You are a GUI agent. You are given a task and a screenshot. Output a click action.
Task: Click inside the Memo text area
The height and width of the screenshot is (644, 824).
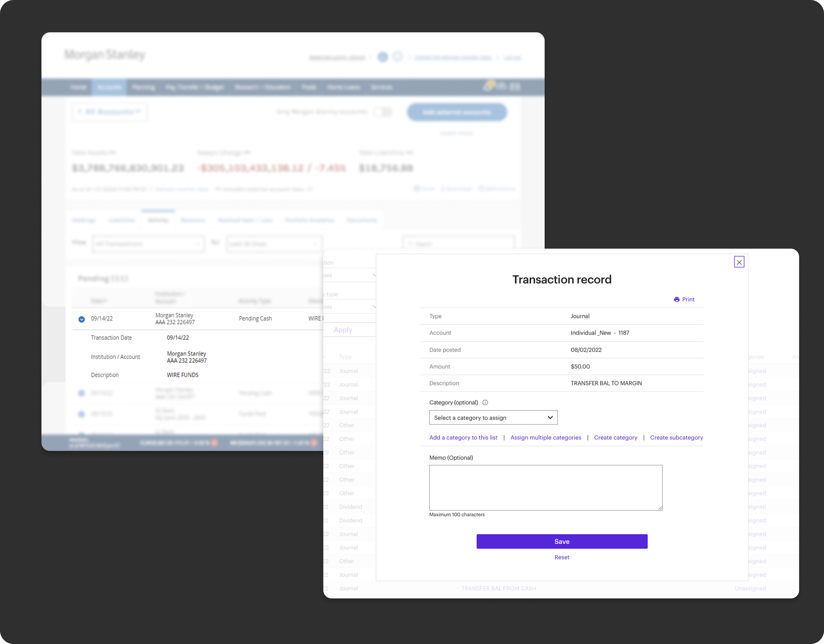coord(545,487)
